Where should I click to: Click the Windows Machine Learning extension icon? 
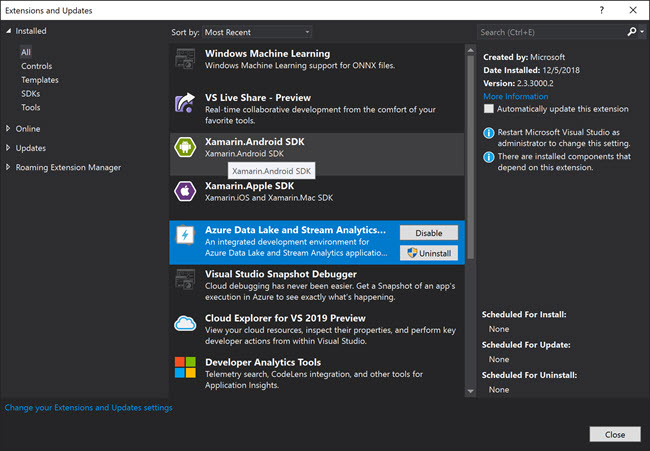(x=185, y=59)
